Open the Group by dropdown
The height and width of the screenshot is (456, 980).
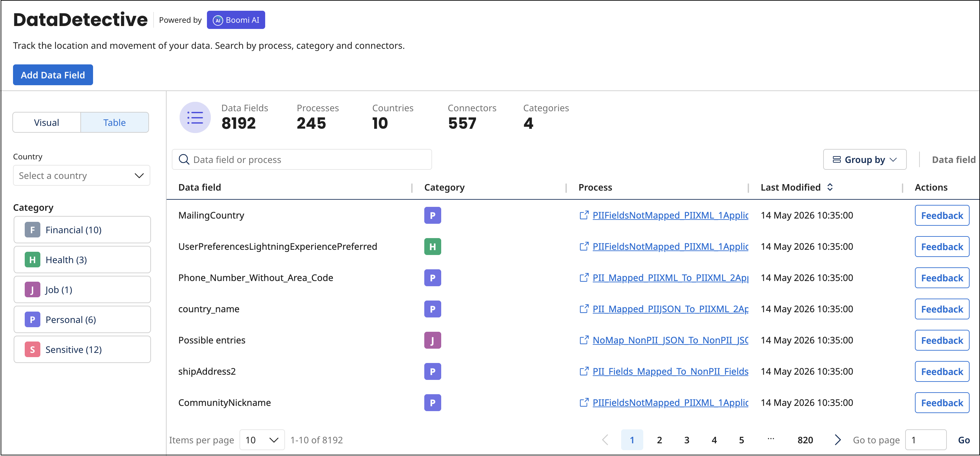click(864, 159)
